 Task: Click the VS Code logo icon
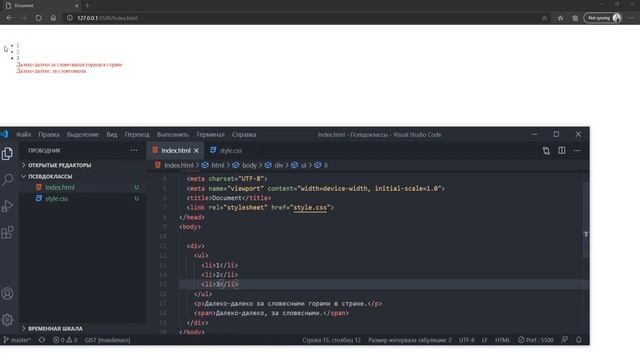click(4, 134)
